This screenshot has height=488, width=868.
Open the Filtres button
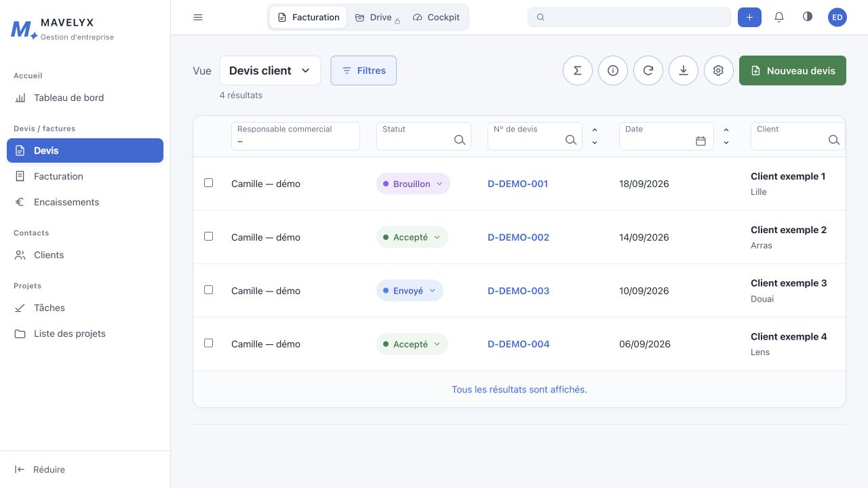pyautogui.click(x=363, y=70)
